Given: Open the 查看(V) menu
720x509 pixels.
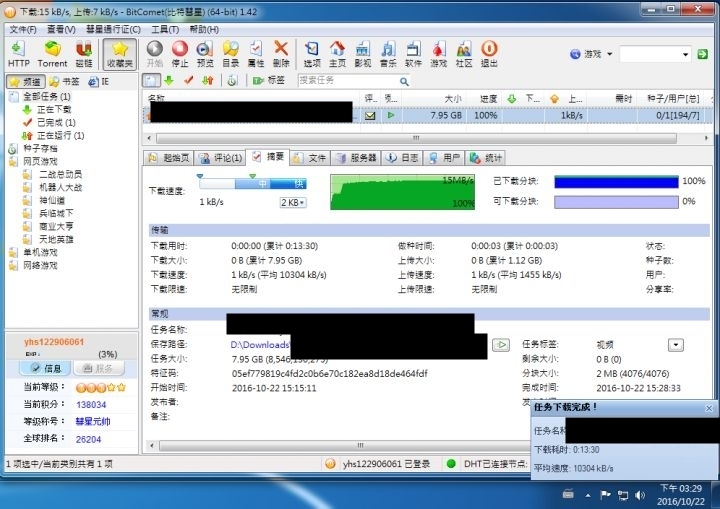Looking at the screenshot, I should (61, 29).
